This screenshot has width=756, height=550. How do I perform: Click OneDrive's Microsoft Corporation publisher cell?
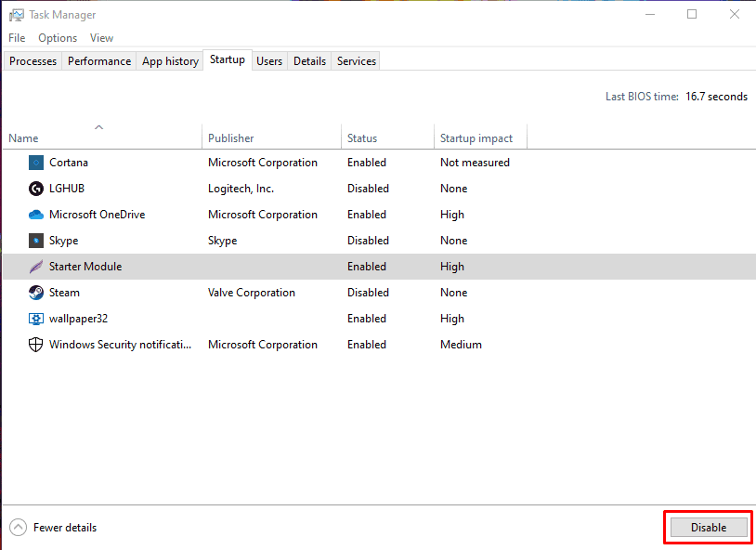point(263,215)
